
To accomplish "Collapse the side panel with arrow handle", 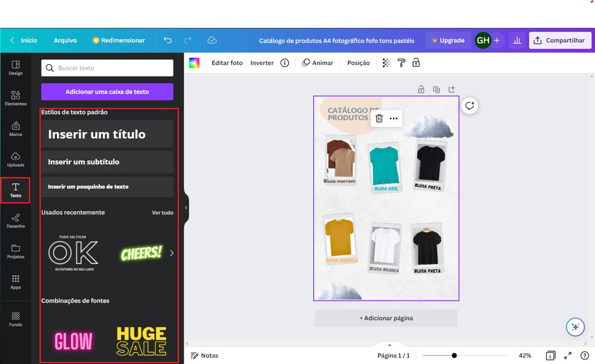I will (x=186, y=207).
